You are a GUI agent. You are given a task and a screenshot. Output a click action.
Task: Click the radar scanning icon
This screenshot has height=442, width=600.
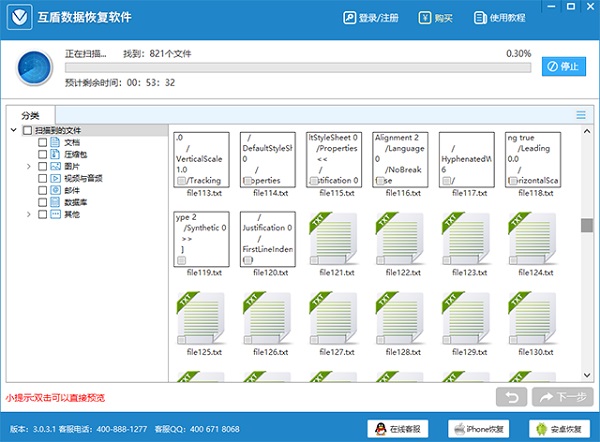pyautogui.click(x=34, y=68)
